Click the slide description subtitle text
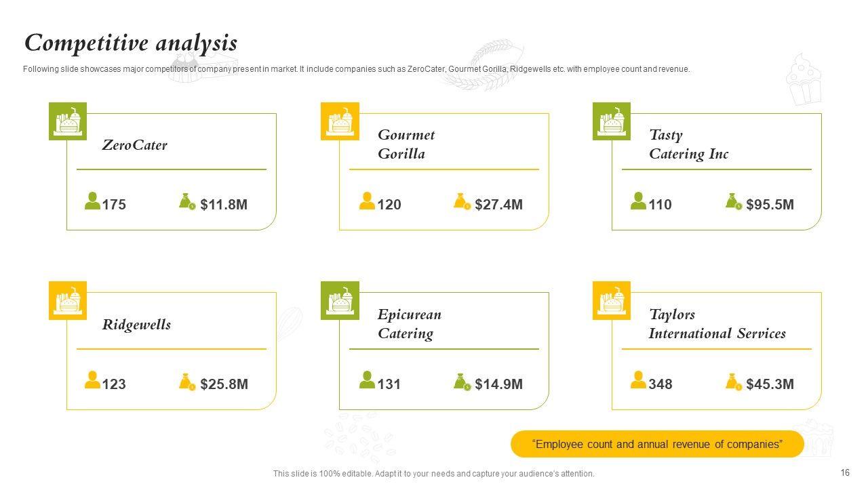 356,69
